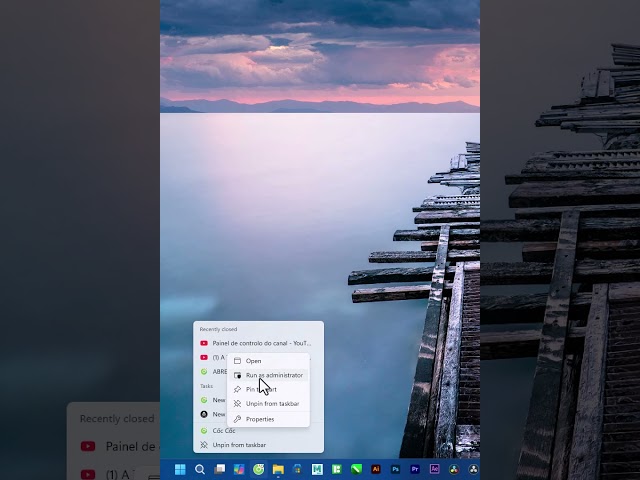Image resolution: width=640 pixels, height=480 pixels.
Task: Open Properties from the context menu
Action: pos(268,419)
